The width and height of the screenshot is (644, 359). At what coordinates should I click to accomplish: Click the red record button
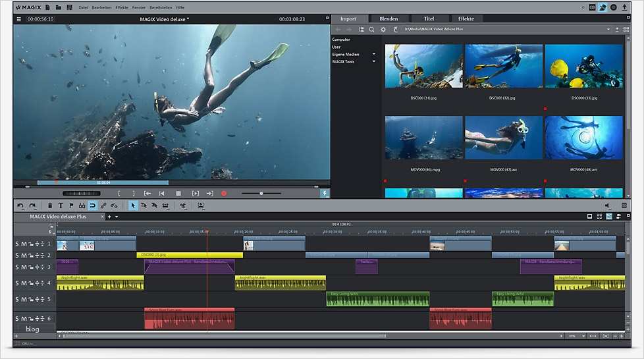point(224,193)
